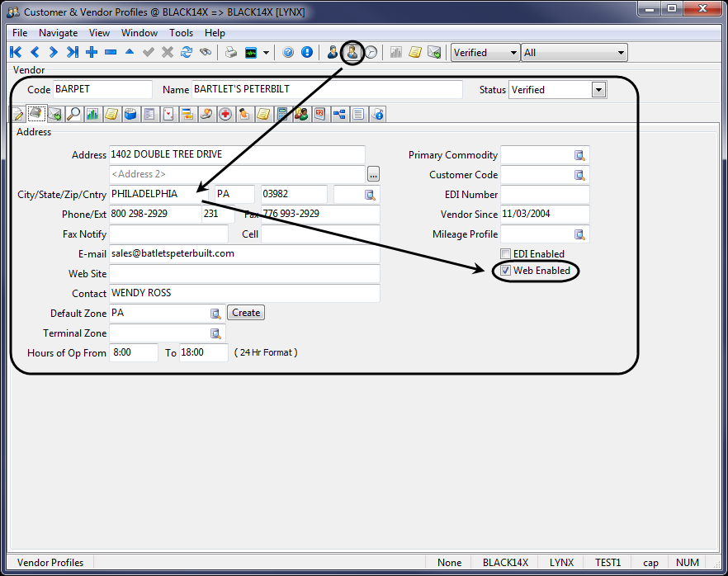This screenshot has width=728, height=576.
Task: Click the red cross tab icon
Action: 225,114
